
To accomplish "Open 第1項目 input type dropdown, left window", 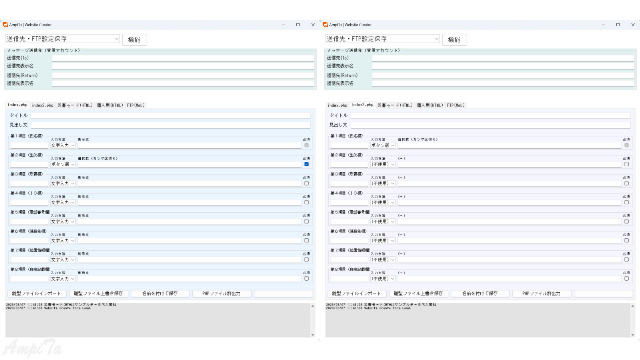I will coord(63,145).
